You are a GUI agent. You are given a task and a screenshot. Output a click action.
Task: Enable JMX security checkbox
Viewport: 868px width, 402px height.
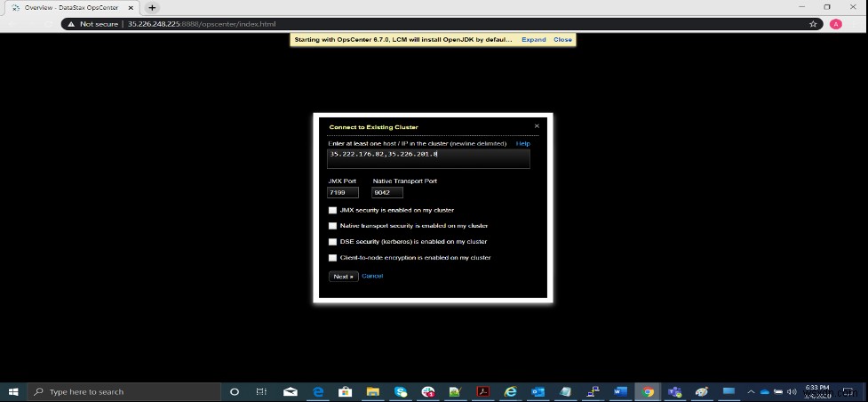click(332, 210)
